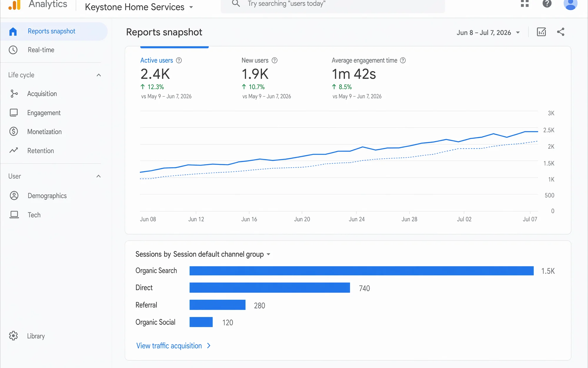
Task: Open Engagement reports
Action: coord(44,113)
